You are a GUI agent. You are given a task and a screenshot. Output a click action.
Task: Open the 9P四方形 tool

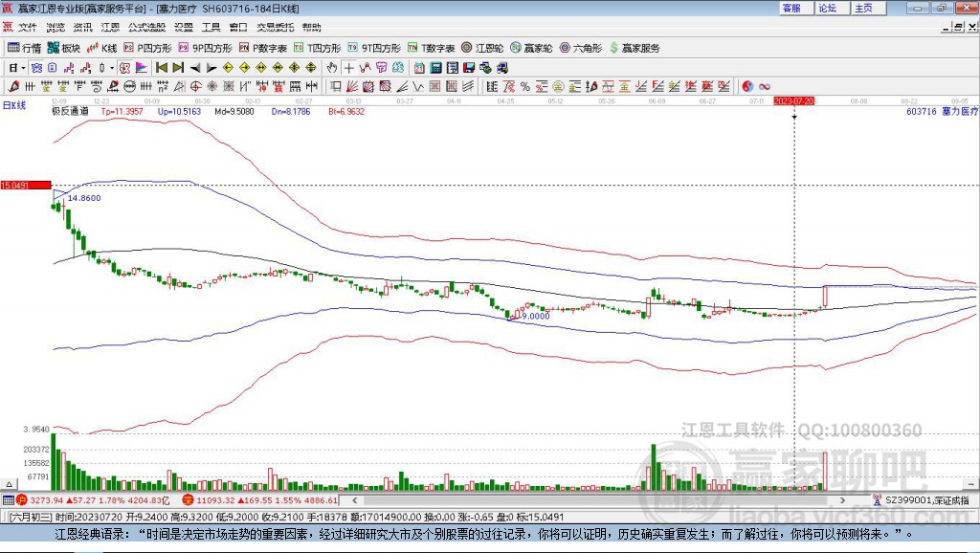click(x=205, y=48)
